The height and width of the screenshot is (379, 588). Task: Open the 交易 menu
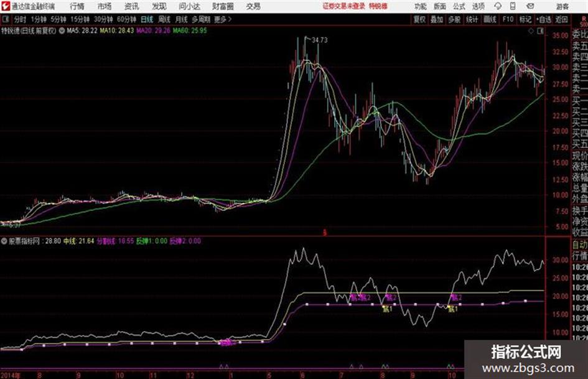point(253,6)
